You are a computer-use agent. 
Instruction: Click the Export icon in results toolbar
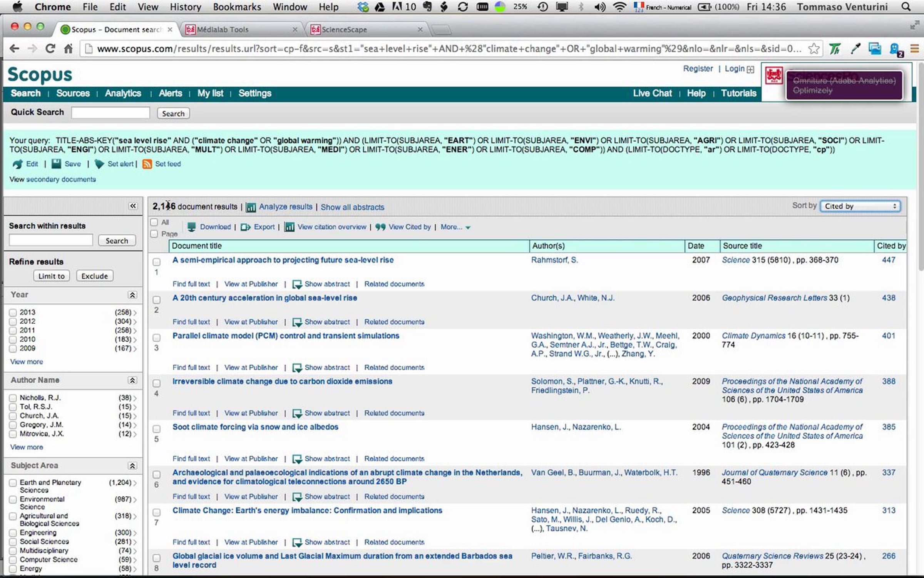(246, 227)
